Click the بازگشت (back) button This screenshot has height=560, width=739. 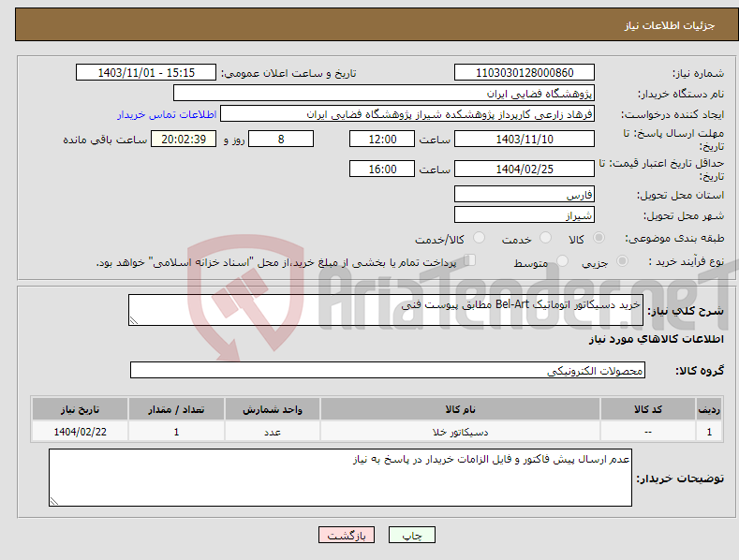(347, 535)
